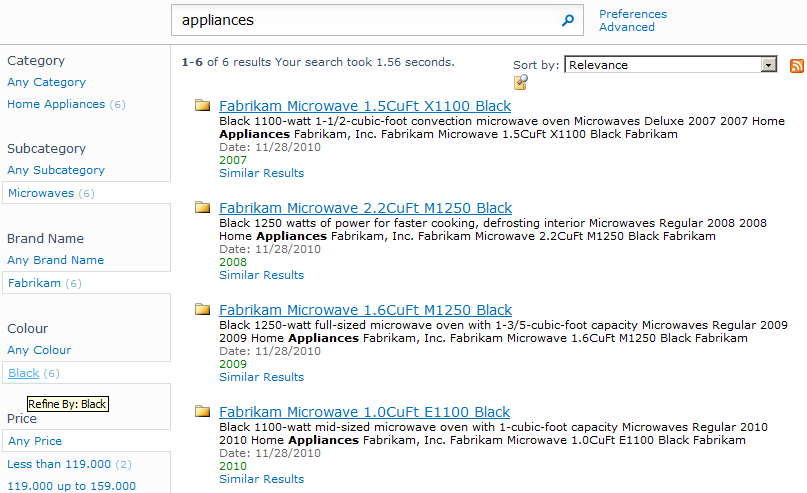
Task: Click the green 2010 text
Action: pos(233,466)
